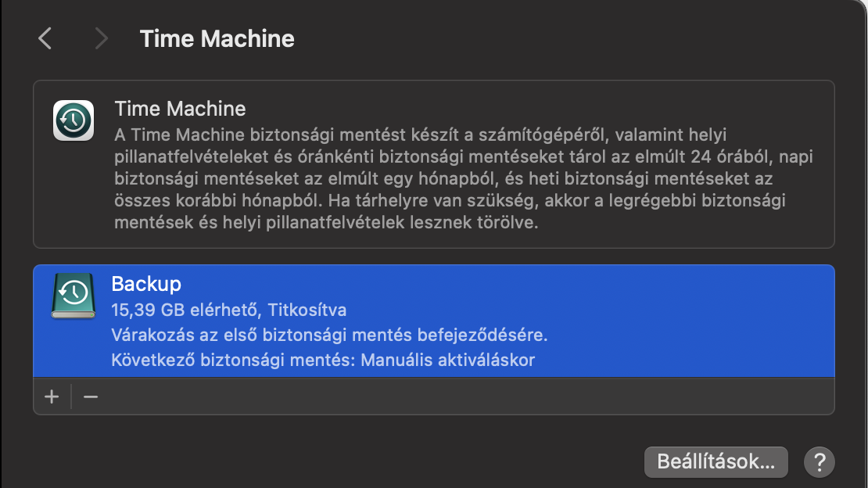Go back with the left chevron
Screen dimensions: 868x488
(x=45, y=39)
